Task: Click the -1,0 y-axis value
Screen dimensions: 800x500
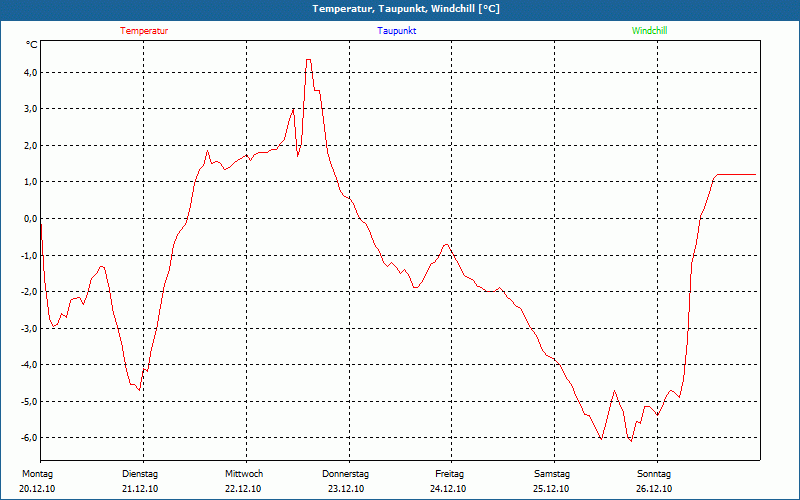Action: tap(29, 255)
